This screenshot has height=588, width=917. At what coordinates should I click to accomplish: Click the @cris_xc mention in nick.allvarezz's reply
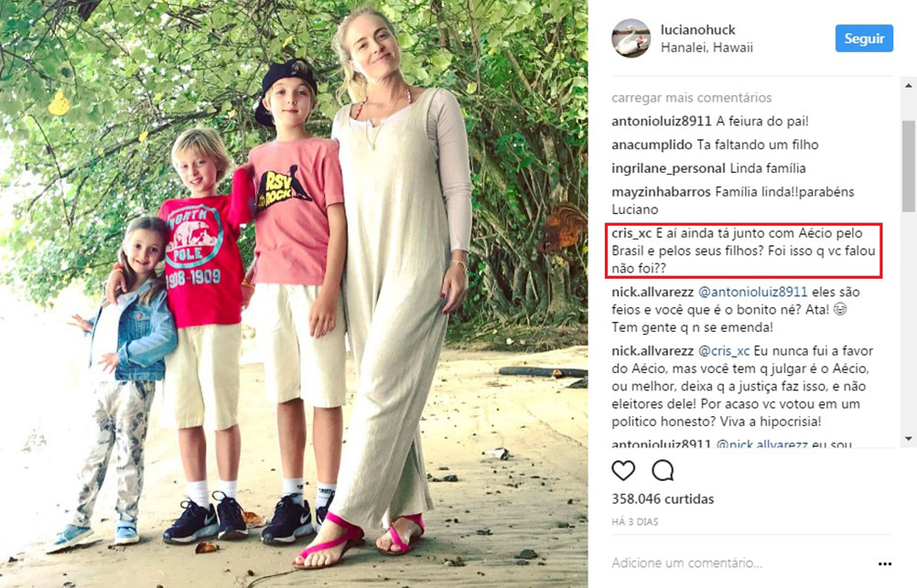tap(724, 350)
